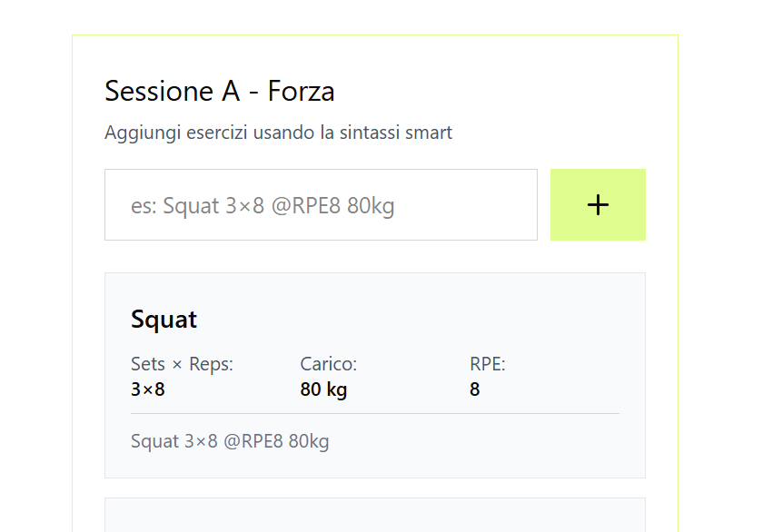Screen dimensions: 763x532
Task: Click the divider line in Squat card
Action: click(374, 413)
